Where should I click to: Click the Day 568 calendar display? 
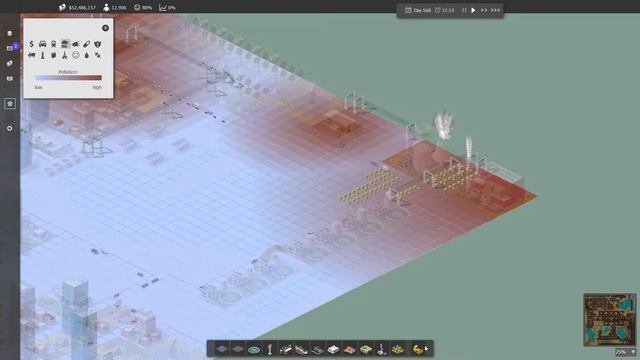tap(418, 10)
